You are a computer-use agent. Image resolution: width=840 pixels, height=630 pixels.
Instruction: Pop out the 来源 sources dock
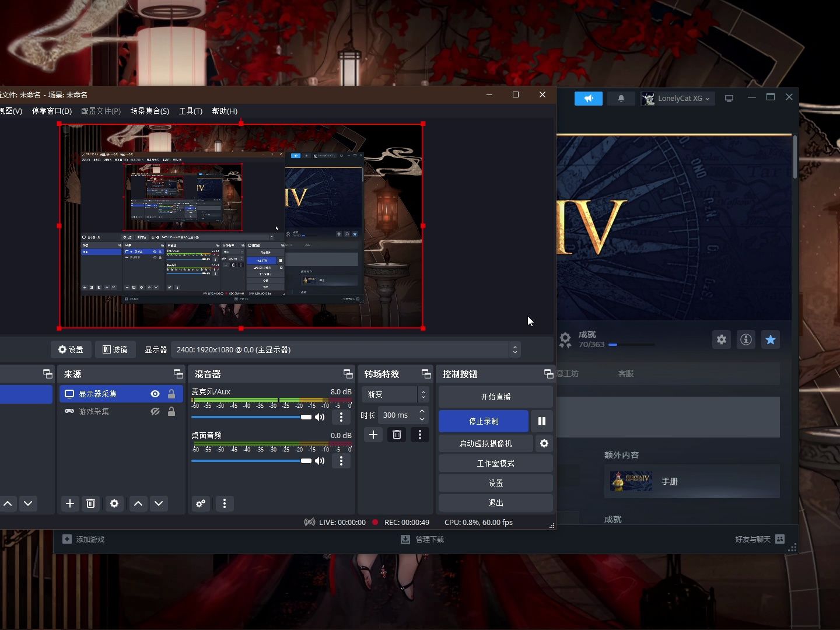178,374
